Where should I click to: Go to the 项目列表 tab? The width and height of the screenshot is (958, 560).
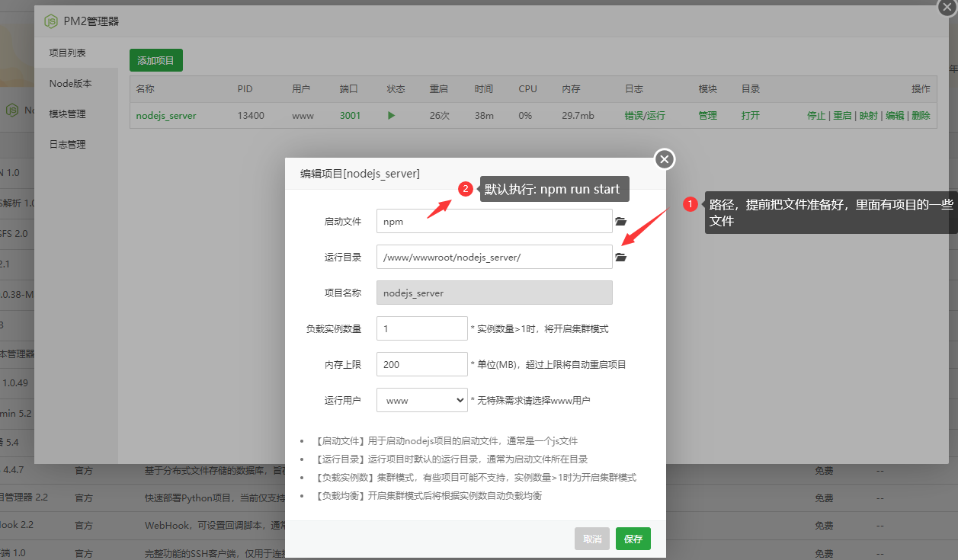(67, 53)
